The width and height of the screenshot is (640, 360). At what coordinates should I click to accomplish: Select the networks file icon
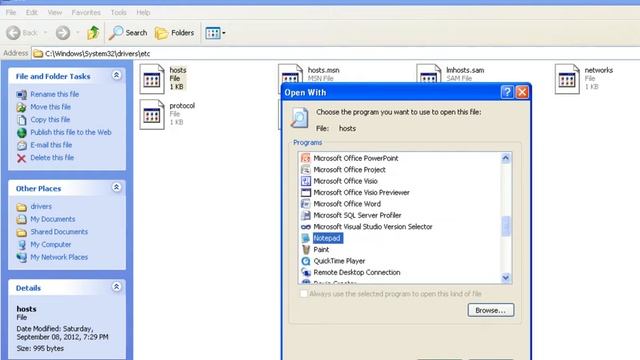click(567, 79)
